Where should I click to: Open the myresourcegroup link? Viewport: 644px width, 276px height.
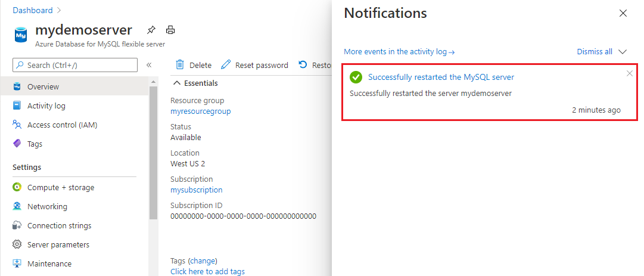pos(200,111)
